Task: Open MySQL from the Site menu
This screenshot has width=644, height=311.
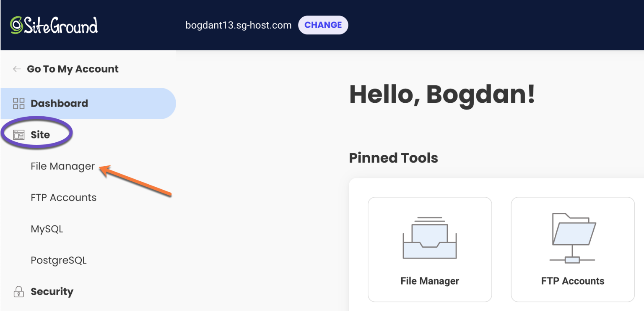Action: pos(47,229)
